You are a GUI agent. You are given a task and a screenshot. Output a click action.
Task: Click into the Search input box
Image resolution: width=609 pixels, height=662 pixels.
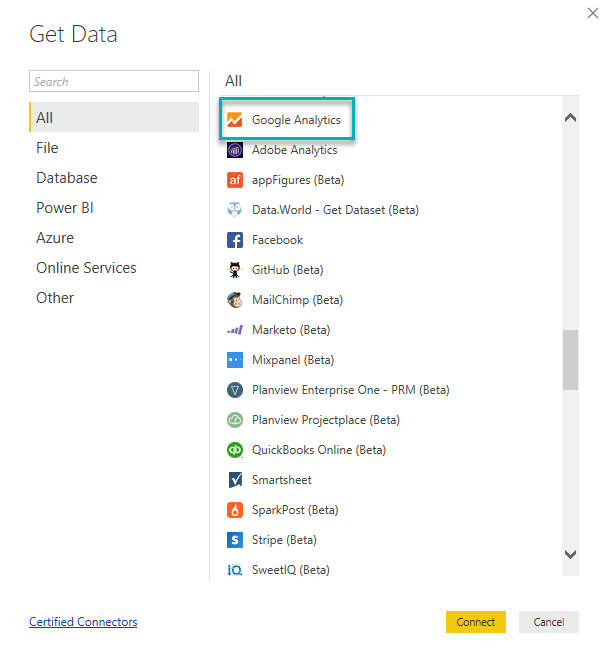point(114,82)
